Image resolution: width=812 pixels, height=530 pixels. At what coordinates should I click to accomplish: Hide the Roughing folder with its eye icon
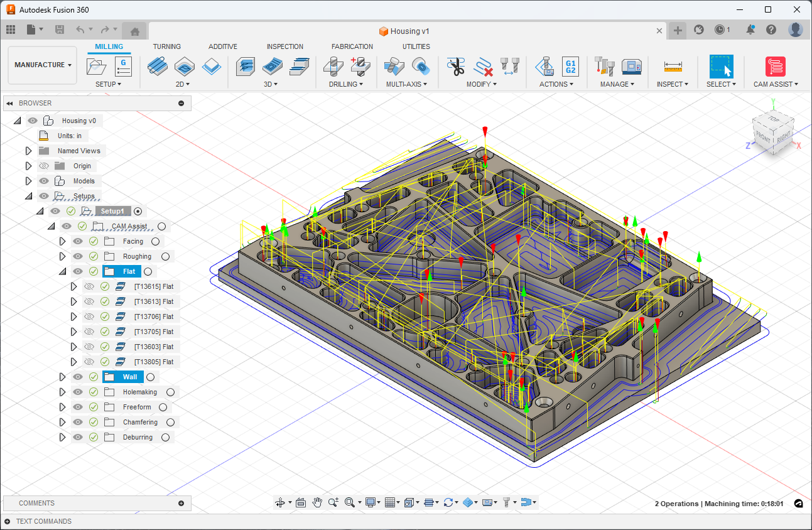(x=78, y=256)
